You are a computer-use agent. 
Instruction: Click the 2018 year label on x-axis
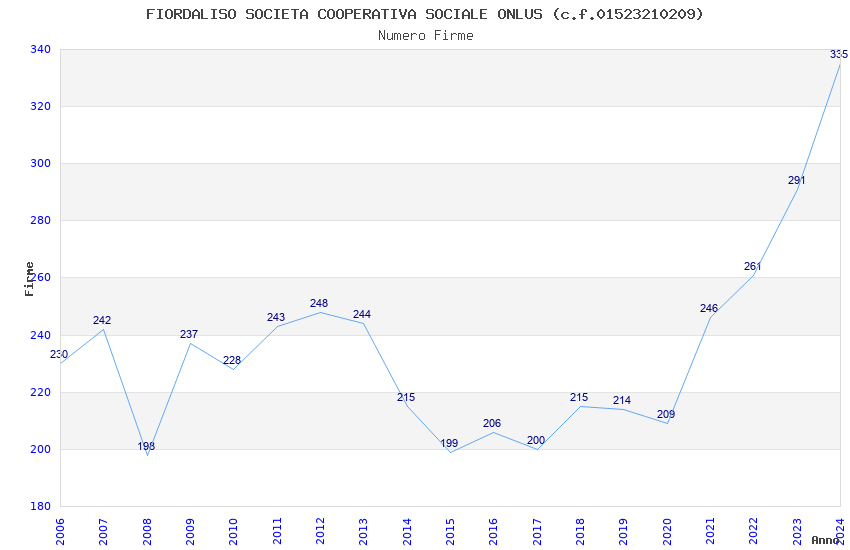pos(580,531)
